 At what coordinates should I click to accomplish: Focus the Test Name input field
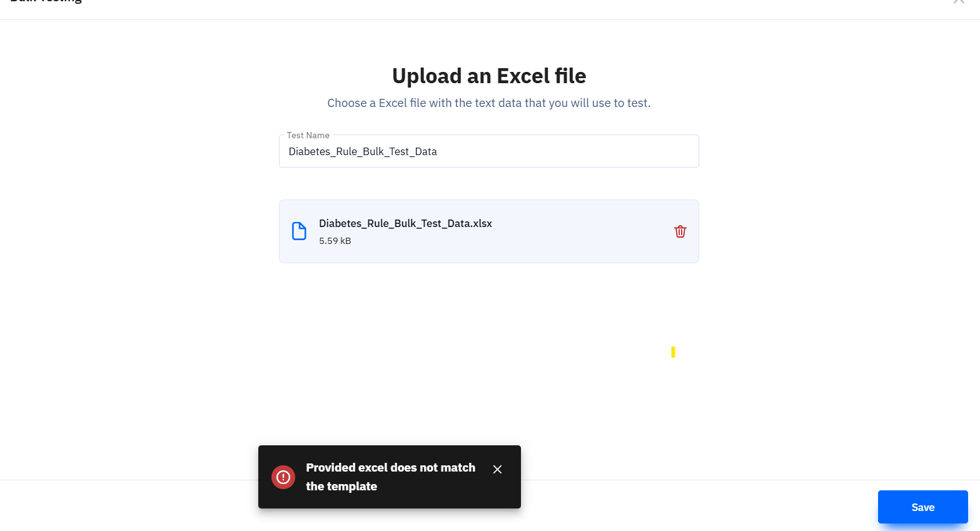click(489, 151)
